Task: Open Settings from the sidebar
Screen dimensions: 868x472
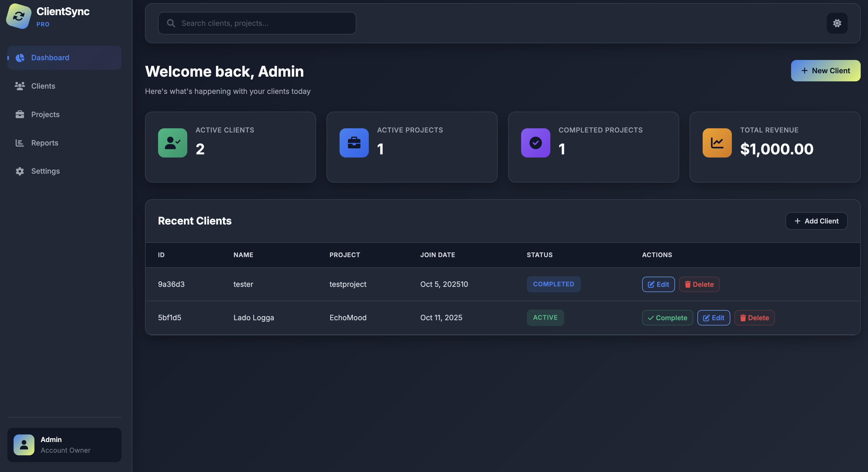Action: pos(45,171)
